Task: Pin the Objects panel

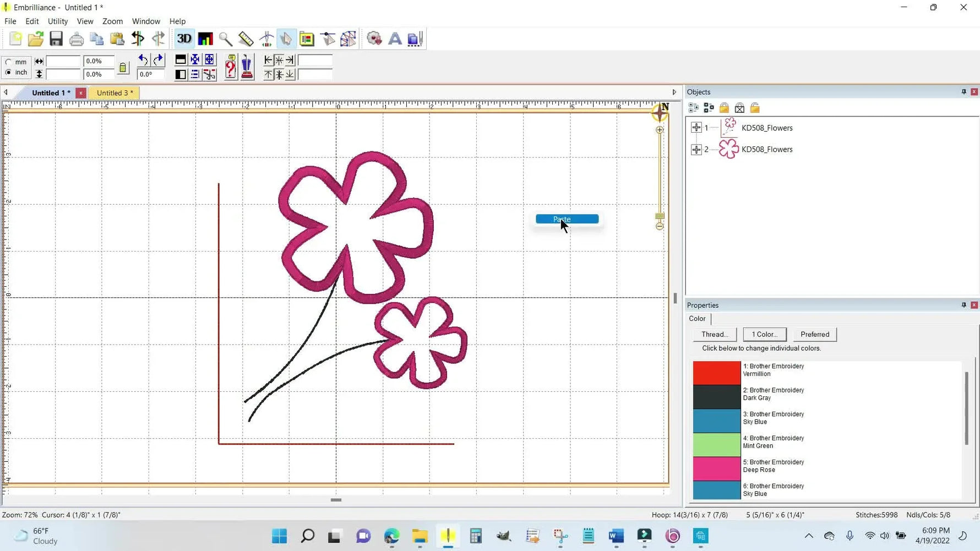Action: (964, 92)
